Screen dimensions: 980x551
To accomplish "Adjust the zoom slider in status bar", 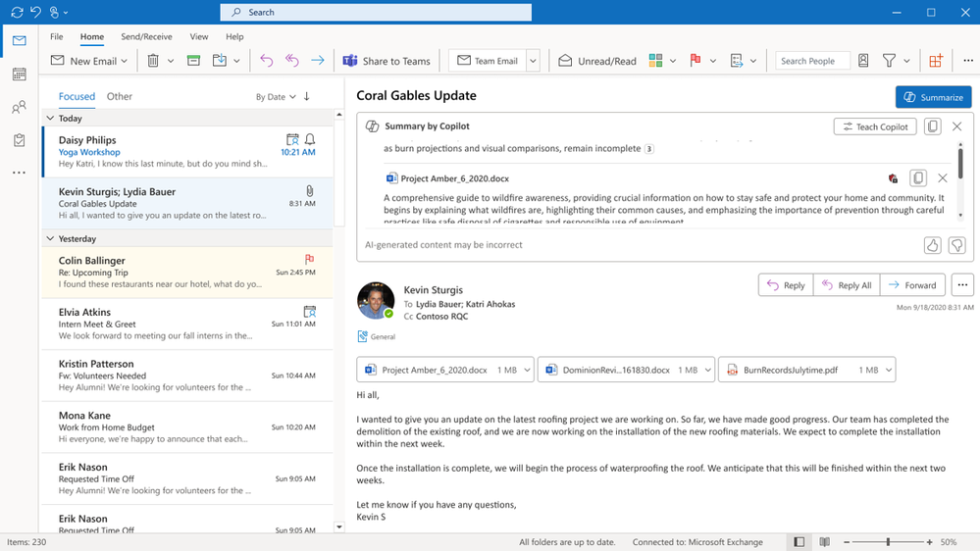I will (x=888, y=542).
